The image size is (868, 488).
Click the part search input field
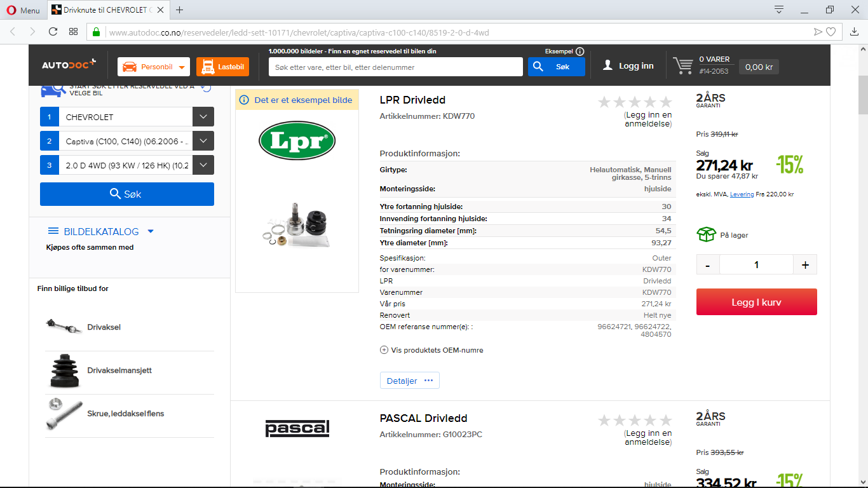[396, 67]
